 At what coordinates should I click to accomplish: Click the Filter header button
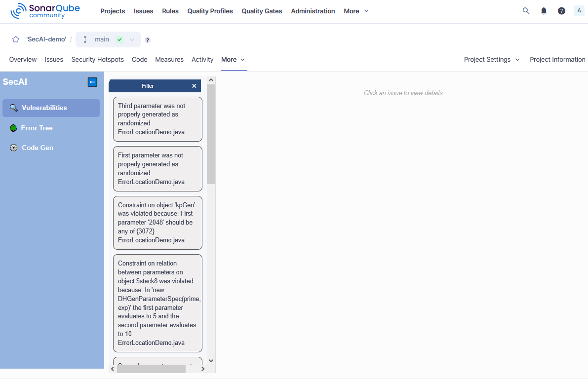[148, 86]
